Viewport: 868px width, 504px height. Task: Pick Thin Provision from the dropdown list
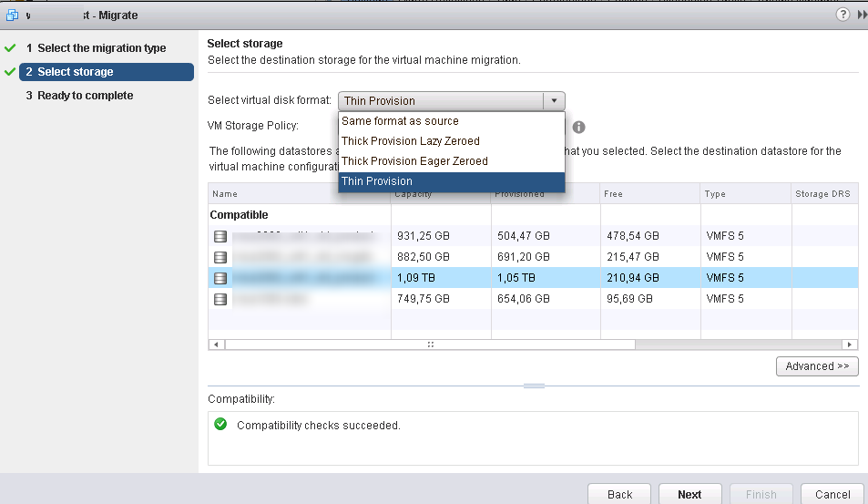coord(377,181)
